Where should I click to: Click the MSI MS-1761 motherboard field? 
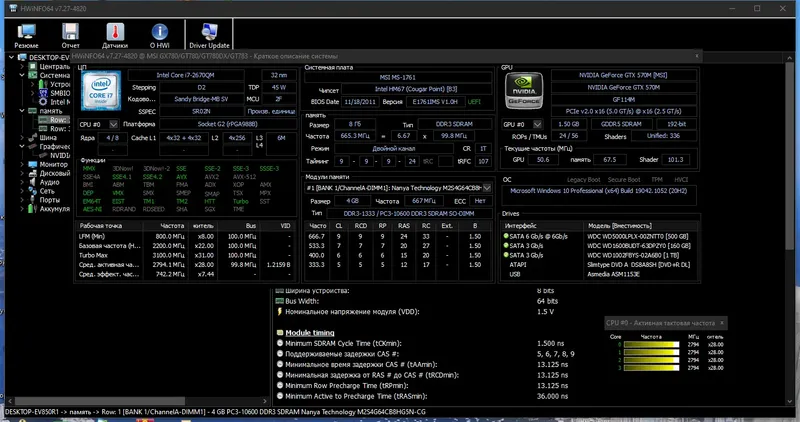pos(398,78)
